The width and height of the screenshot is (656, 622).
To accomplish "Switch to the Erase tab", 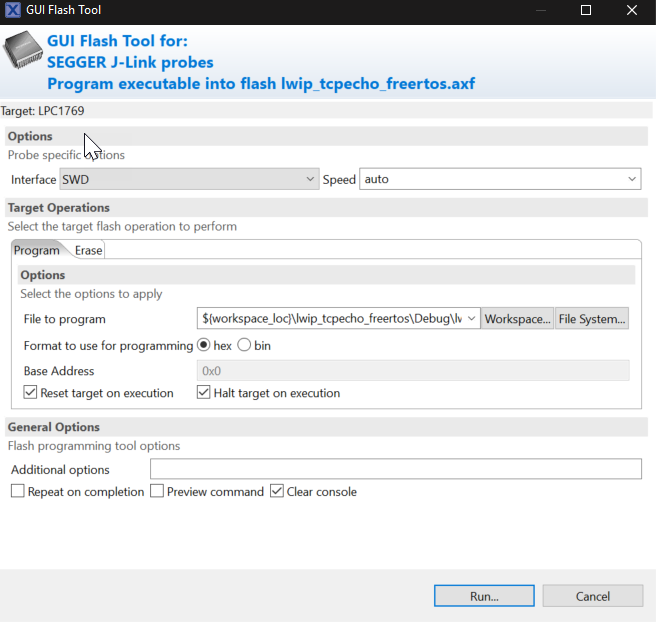I will 88,250.
